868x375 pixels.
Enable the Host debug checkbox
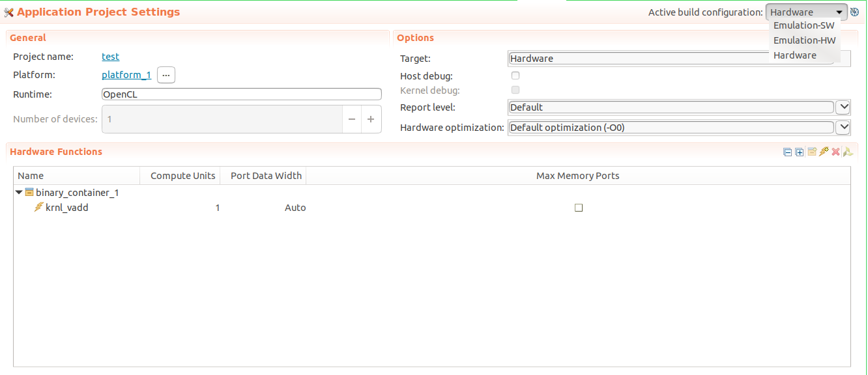[515, 76]
